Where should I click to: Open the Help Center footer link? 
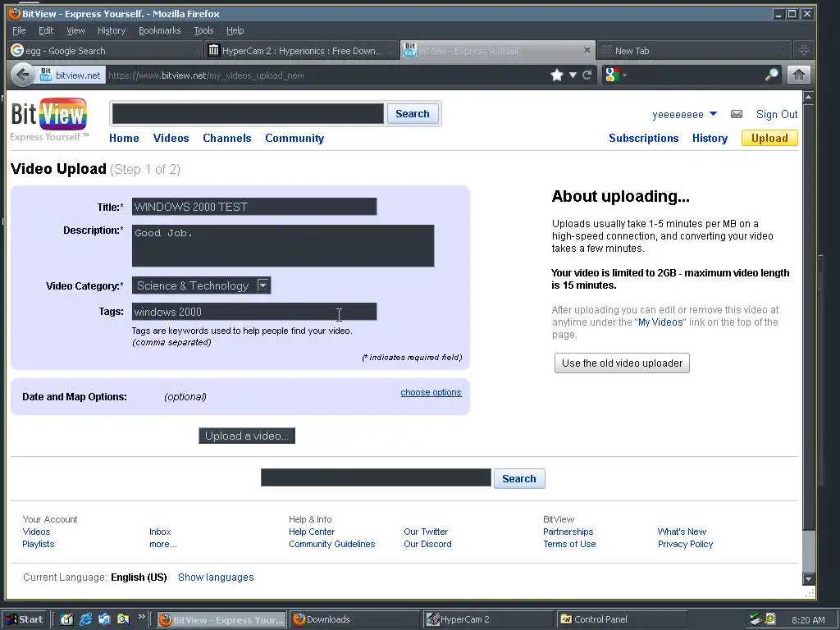tap(312, 532)
